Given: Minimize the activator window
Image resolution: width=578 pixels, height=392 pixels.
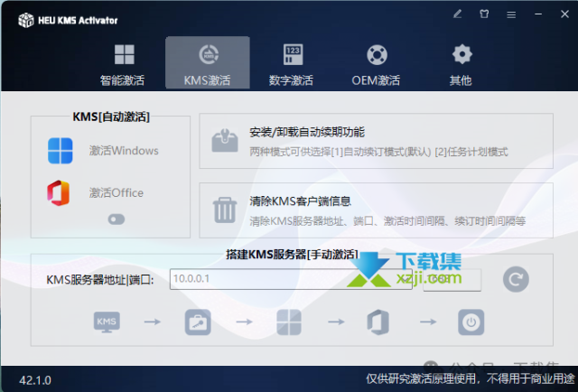Looking at the screenshot, I should 538,14.
